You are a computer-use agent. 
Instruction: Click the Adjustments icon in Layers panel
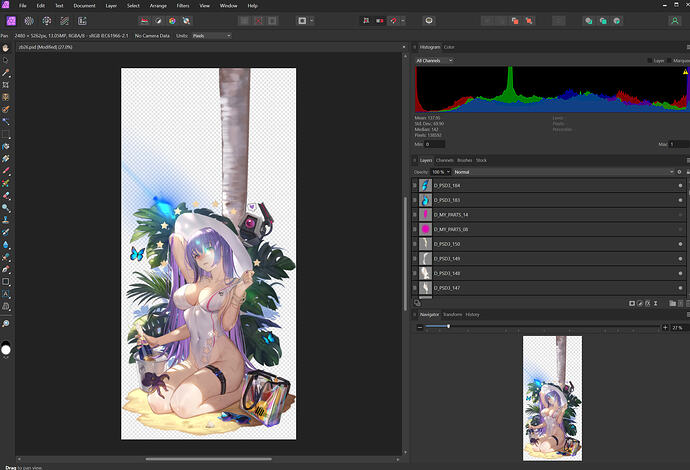pyautogui.click(x=640, y=303)
